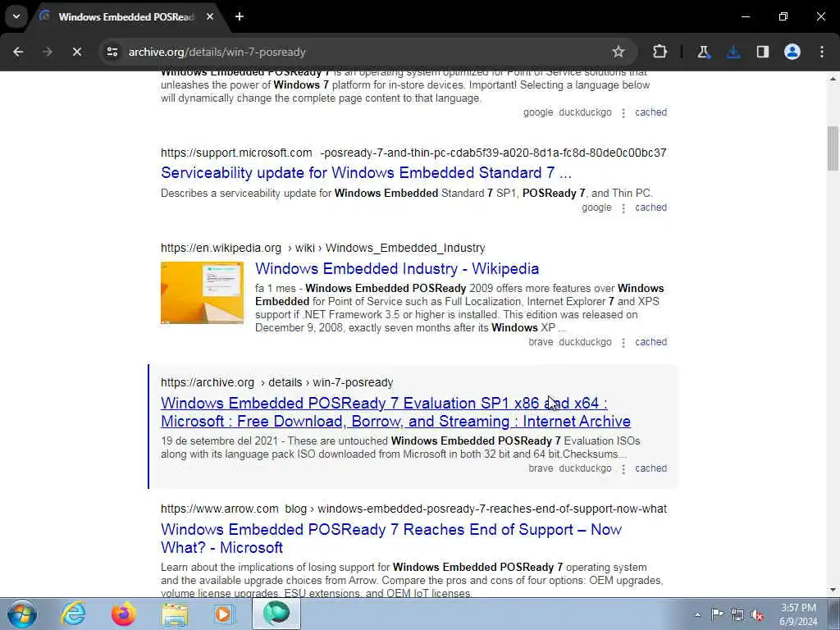Open network status tray icon
The width and height of the screenshot is (840, 630).
tap(737, 614)
